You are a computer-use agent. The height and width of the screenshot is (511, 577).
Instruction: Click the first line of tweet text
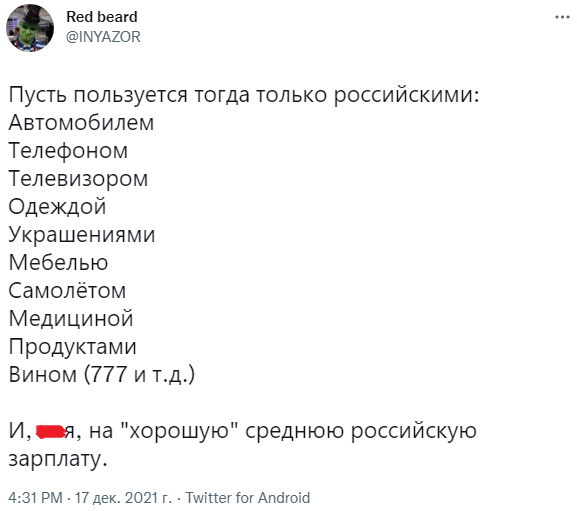[244, 95]
